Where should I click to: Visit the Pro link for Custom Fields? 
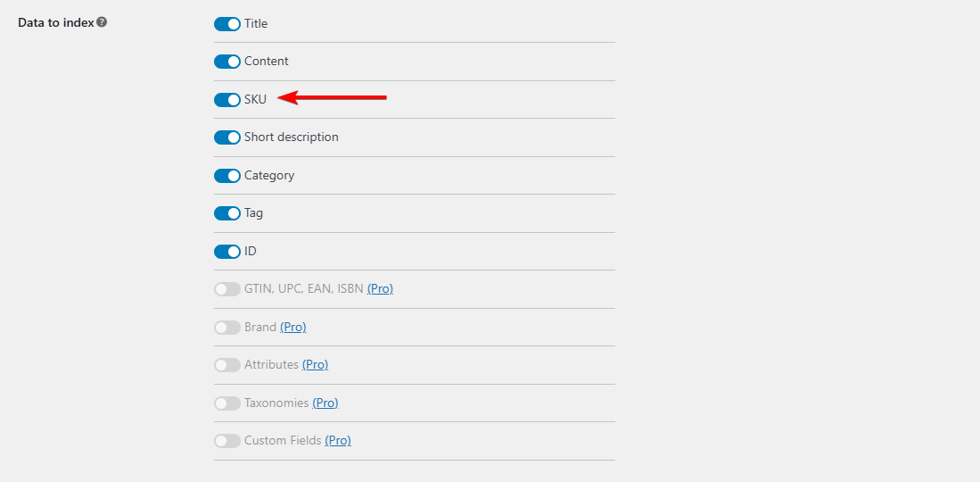point(338,441)
